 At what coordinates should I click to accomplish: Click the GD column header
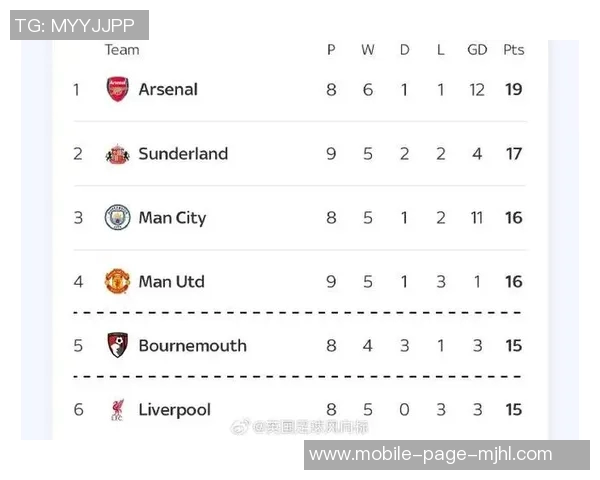coord(477,50)
